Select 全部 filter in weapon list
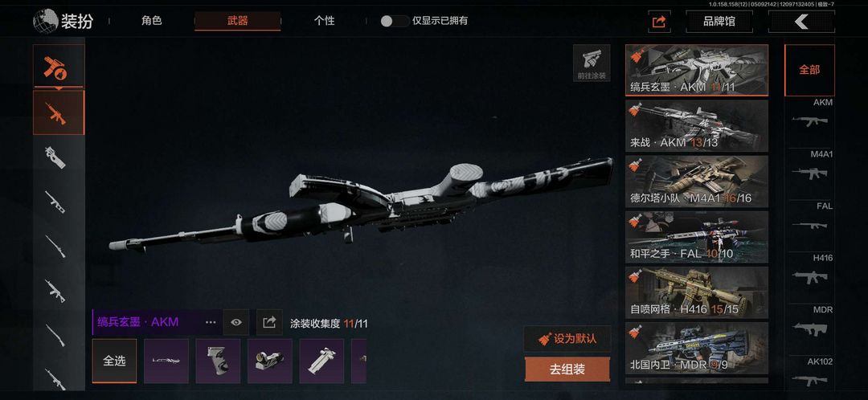Screen dimensions: 868x400 click(809, 70)
